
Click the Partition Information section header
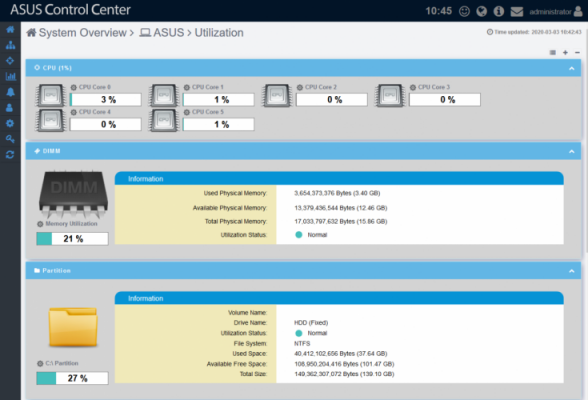[x=339, y=298]
